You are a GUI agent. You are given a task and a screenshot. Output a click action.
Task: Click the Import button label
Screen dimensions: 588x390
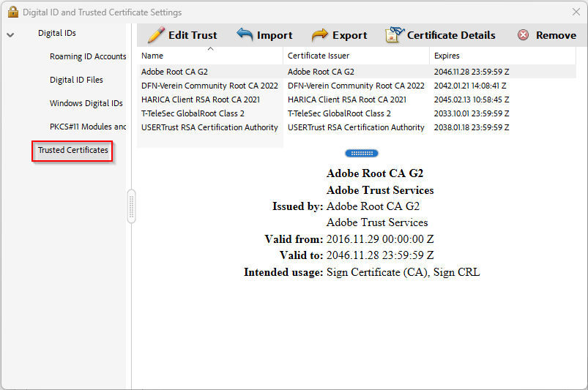click(275, 35)
